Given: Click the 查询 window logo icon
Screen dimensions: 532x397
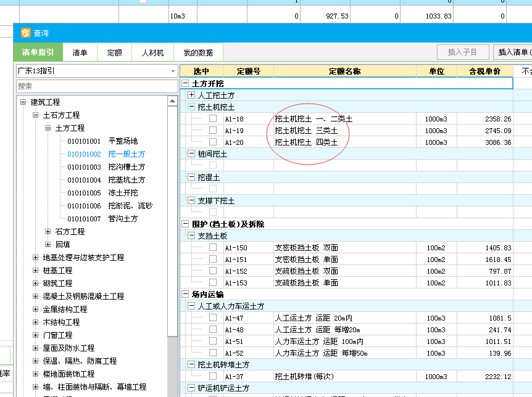Looking at the screenshot, I should point(25,33).
